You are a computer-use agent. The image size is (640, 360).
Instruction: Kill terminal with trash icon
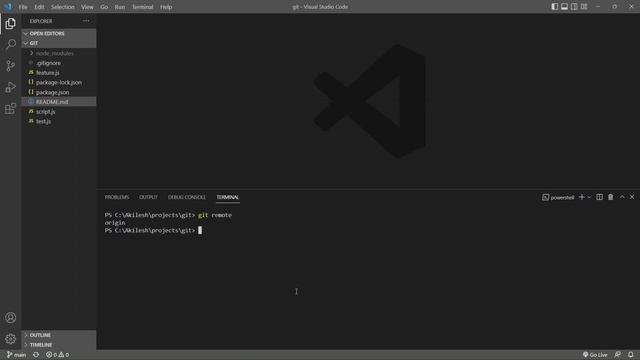[611, 197]
